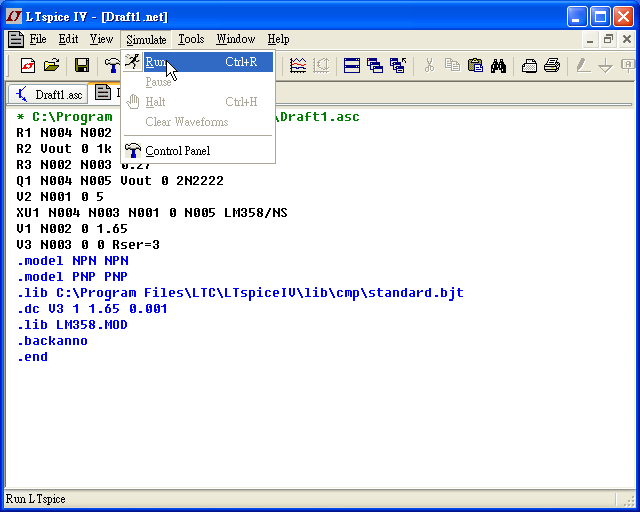The image size is (640, 512).
Task: Click the 'V3 N003 0 0 Rser=3' line
Action: click(88, 245)
